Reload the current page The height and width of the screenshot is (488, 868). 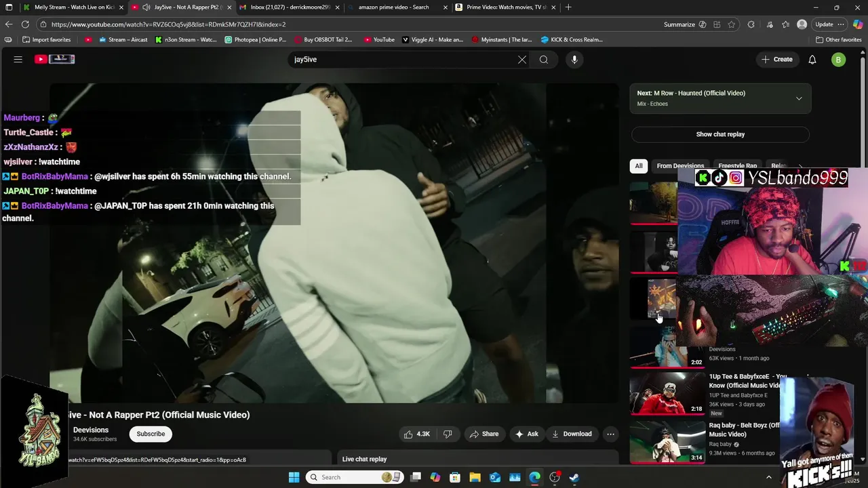pyautogui.click(x=25, y=24)
